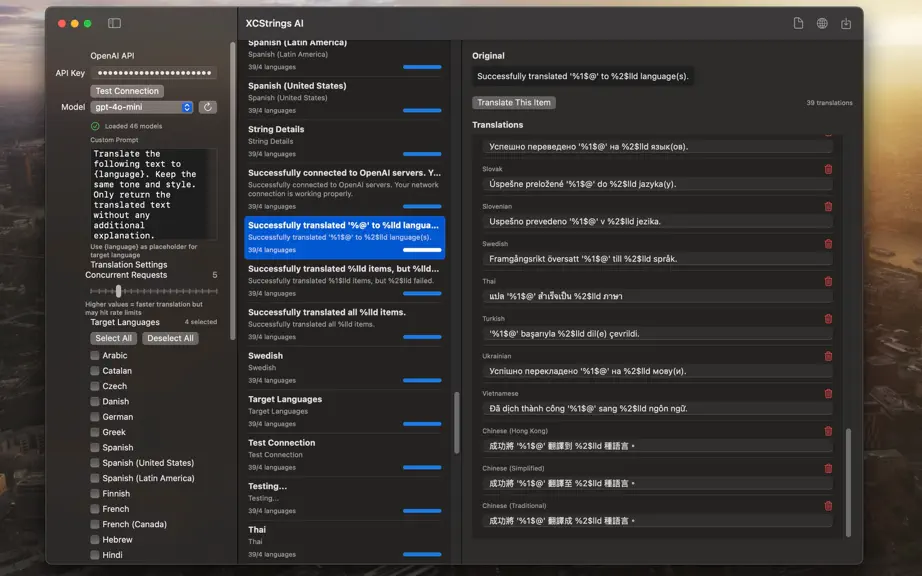Tick the French (Canada) checkbox
Viewport: 922px width, 576px height.
click(x=95, y=524)
